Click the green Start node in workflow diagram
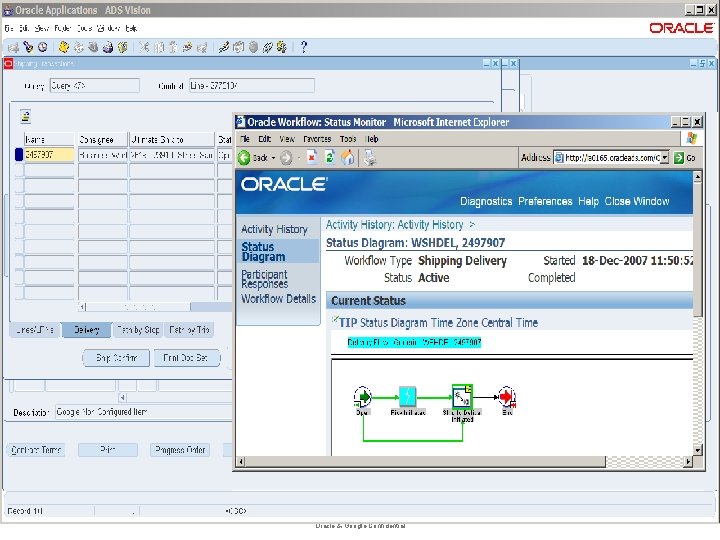Screen dimensions: 720x540 pos(363,397)
